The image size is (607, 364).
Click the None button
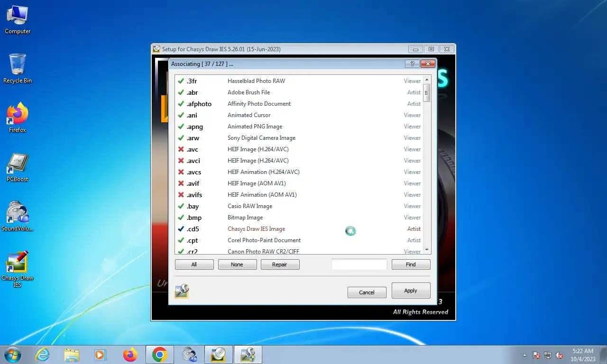[237, 264]
